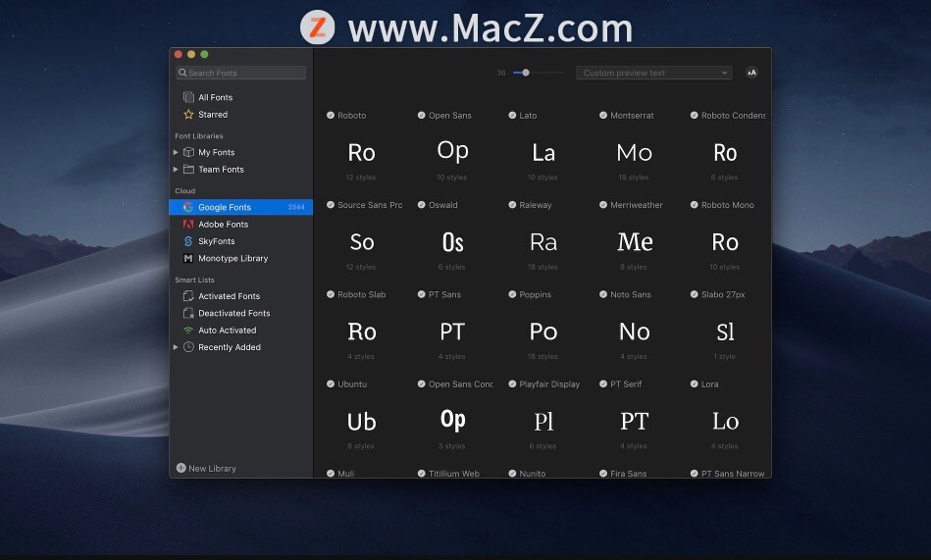Expand the My Fonts library triangle
The image size is (931, 560).
pyautogui.click(x=176, y=152)
